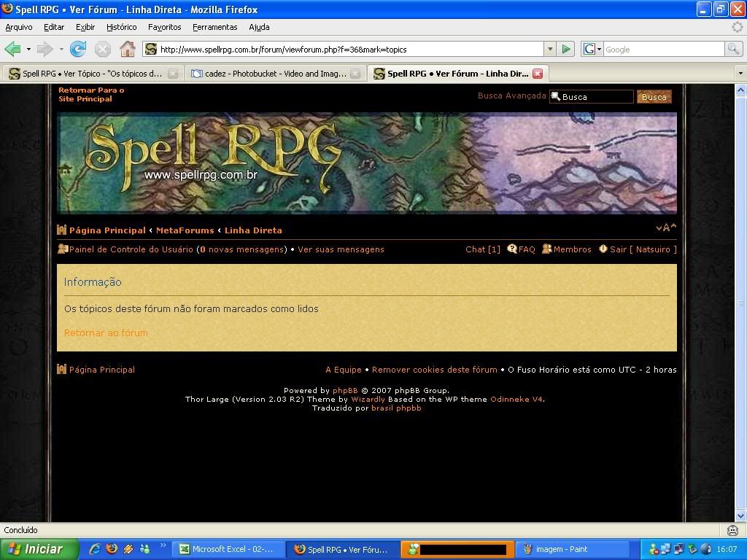
Task: Open the list all tabs dropdown
Action: pos(740,74)
